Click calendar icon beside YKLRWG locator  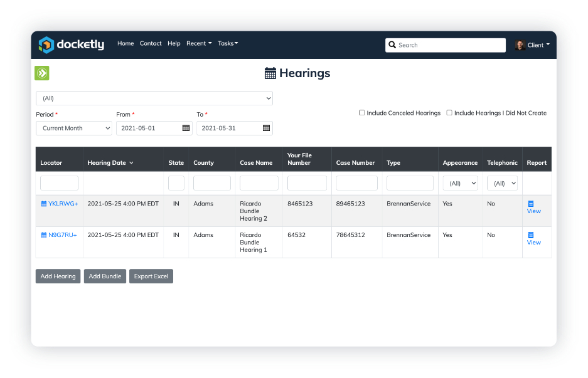tap(44, 204)
